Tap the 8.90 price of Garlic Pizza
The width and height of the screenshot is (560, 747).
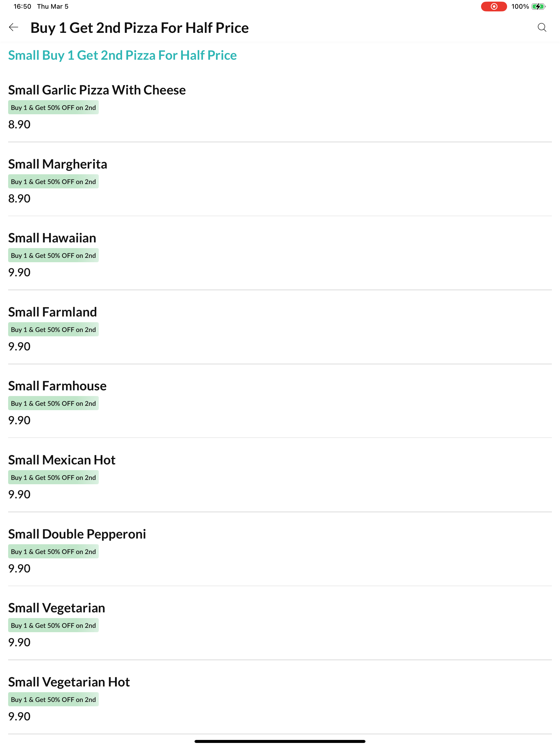(19, 125)
